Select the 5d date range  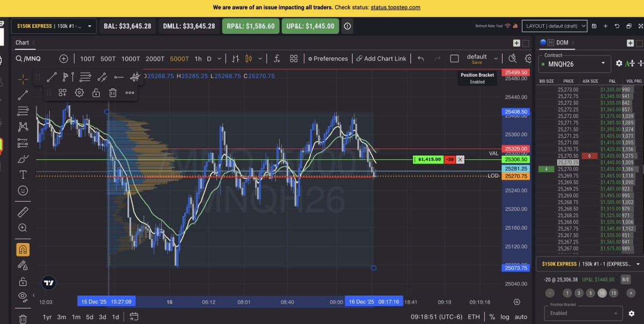coord(90,317)
